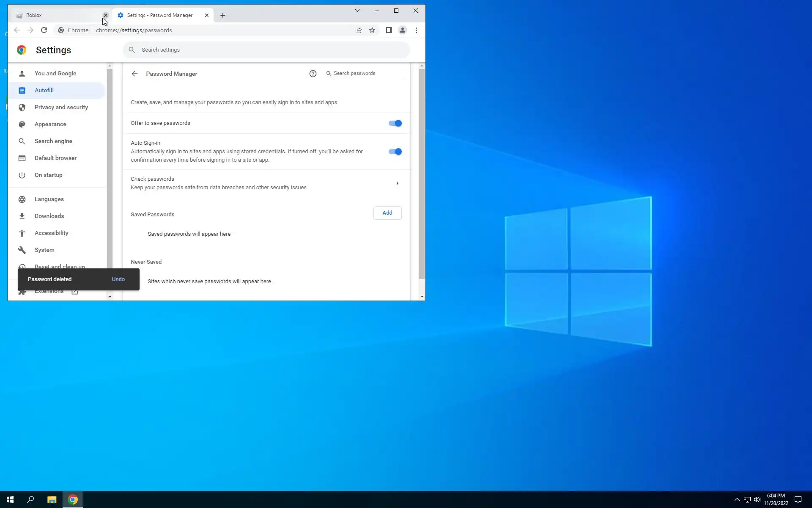Screen dimensions: 812x508
Task: Click the share this page icon
Action: tap(359, 30)
